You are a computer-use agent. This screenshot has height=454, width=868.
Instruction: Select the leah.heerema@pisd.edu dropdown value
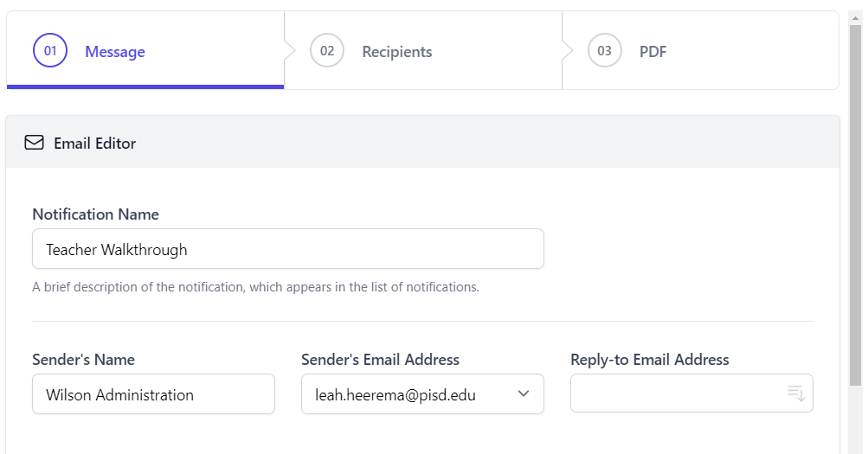[395, 395]
